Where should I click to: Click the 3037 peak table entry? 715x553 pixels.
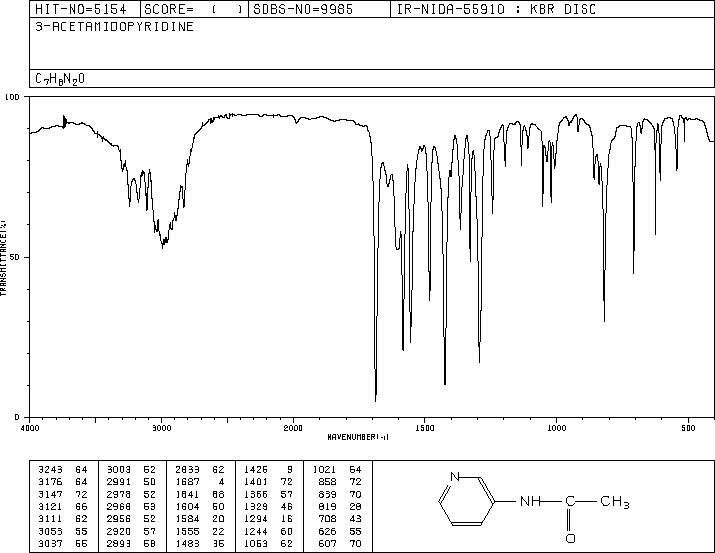coord(63,543)
